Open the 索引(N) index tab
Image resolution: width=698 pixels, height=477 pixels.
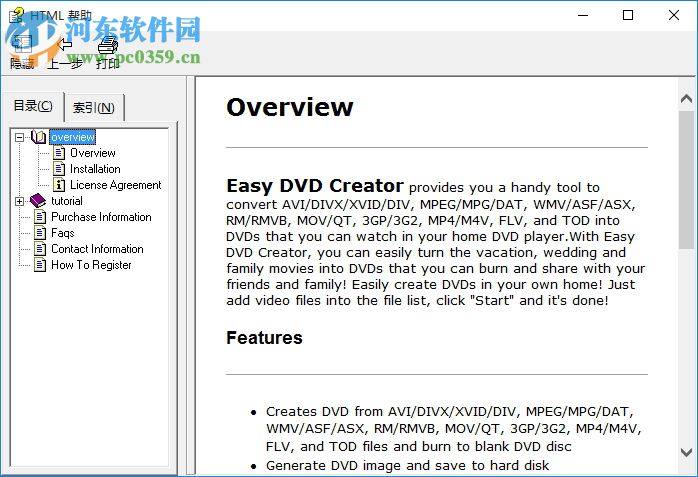pos(93,107)
